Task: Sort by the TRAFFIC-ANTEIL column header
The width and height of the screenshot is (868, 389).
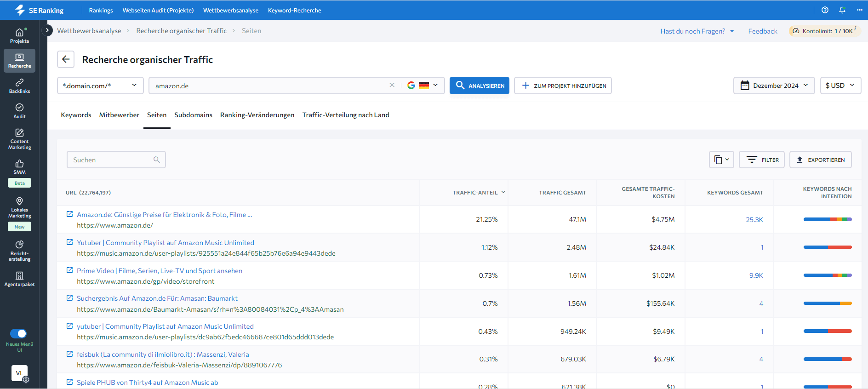Action: coord(479,193)
